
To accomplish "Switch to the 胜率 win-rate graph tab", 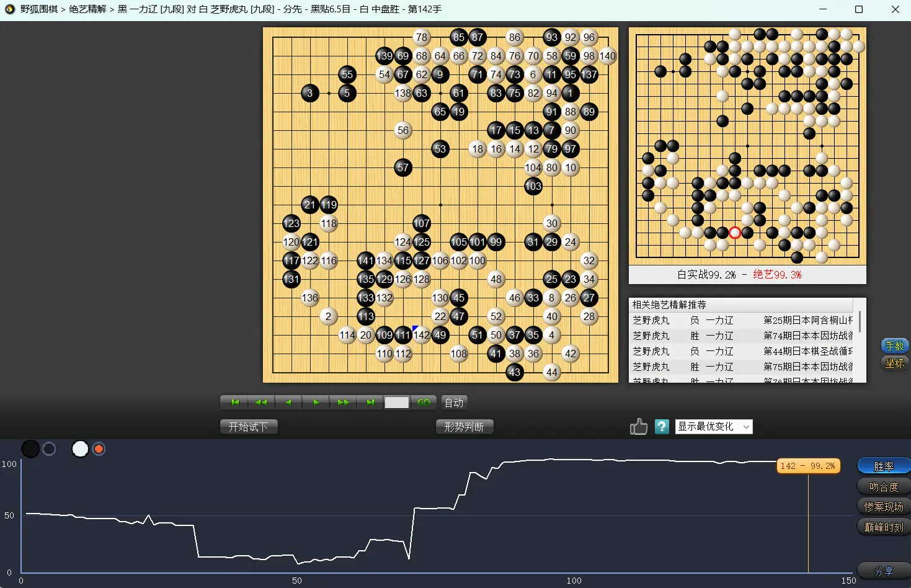I will [884, 466].
